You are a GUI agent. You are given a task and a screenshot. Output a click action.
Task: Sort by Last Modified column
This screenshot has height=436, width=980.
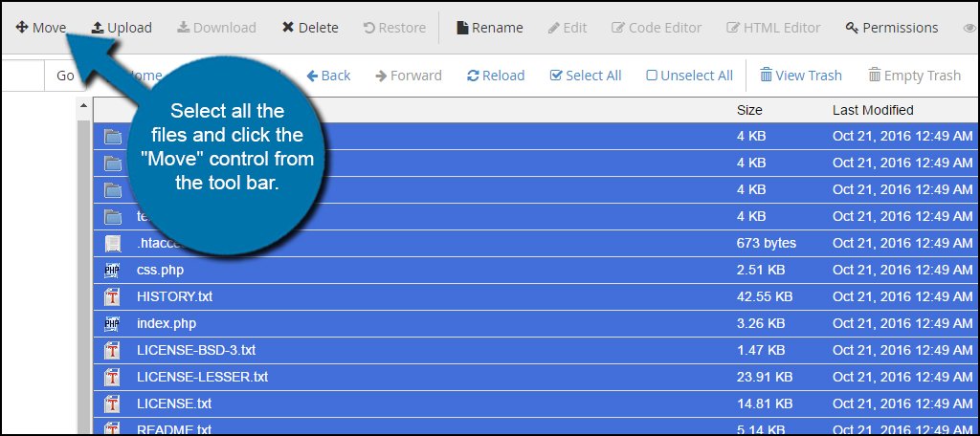872,110
